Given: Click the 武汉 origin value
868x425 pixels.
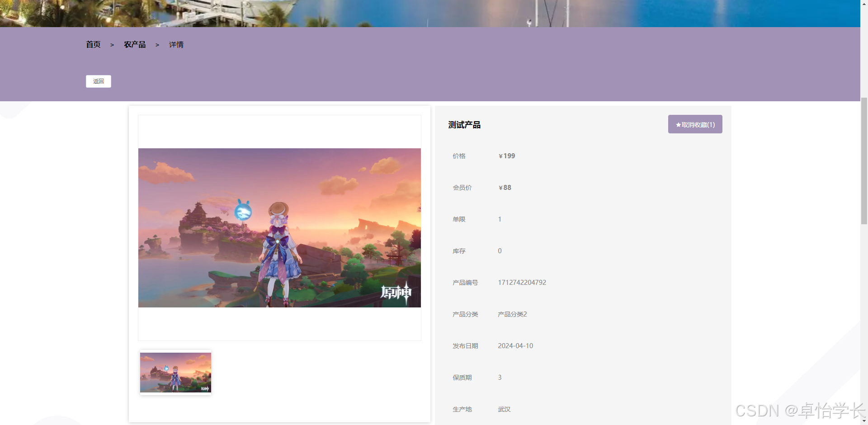Looking at the screenshot, I should click(504, 409).
